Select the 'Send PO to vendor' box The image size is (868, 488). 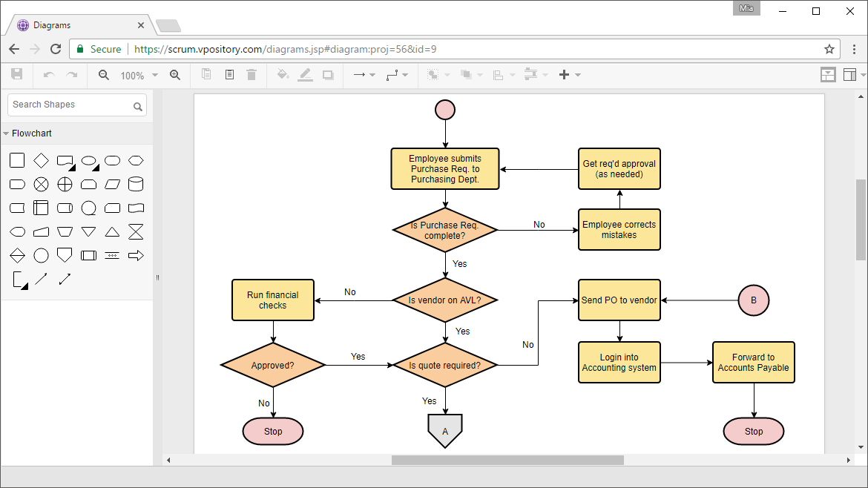click(x=619, y=300)
